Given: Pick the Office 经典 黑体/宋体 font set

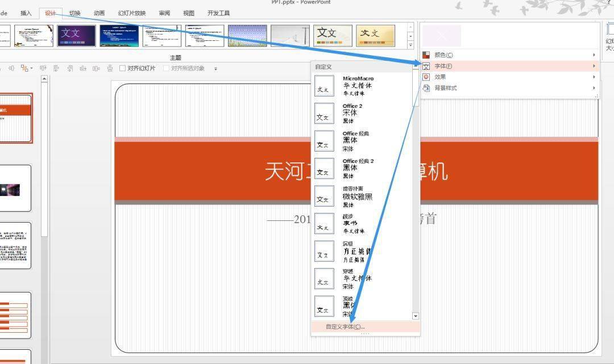Looking at the screenshot, I should point(362,141).
